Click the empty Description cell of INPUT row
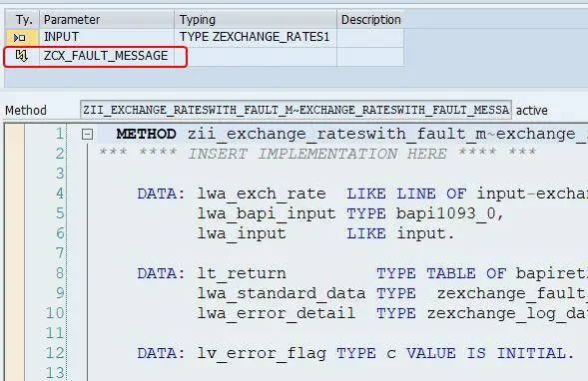The height and width of the screenshot is (381, 588). click(370, 37)
